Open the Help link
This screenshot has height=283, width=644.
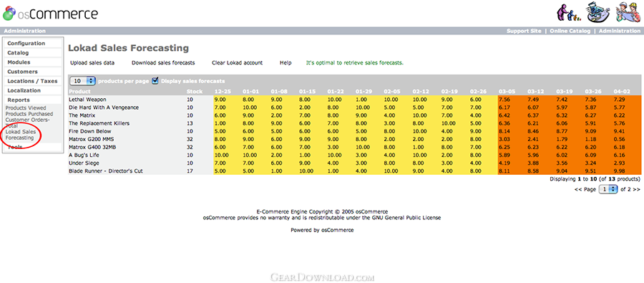pos(286,63)
